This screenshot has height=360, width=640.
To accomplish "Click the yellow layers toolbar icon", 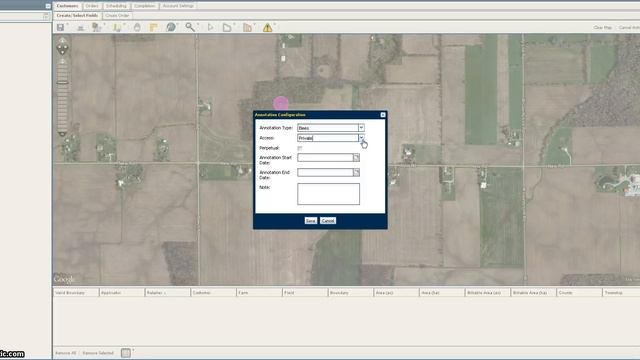I will click(153, 27).
